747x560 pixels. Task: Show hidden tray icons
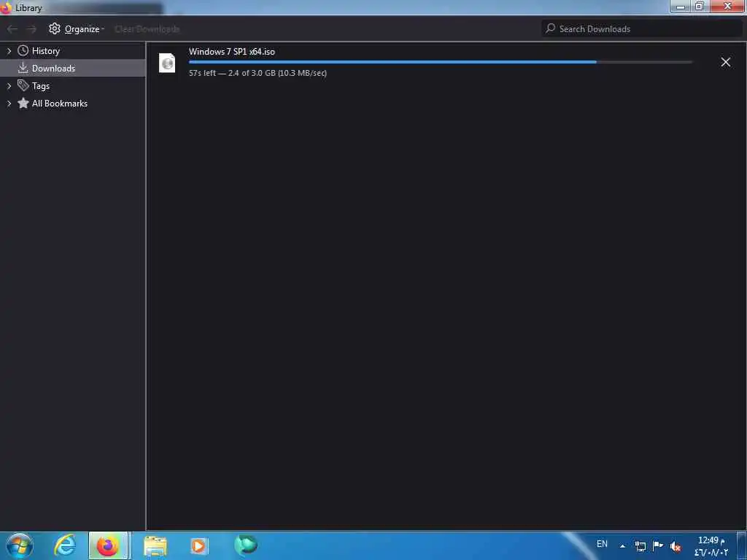click(x=622, y=546)
